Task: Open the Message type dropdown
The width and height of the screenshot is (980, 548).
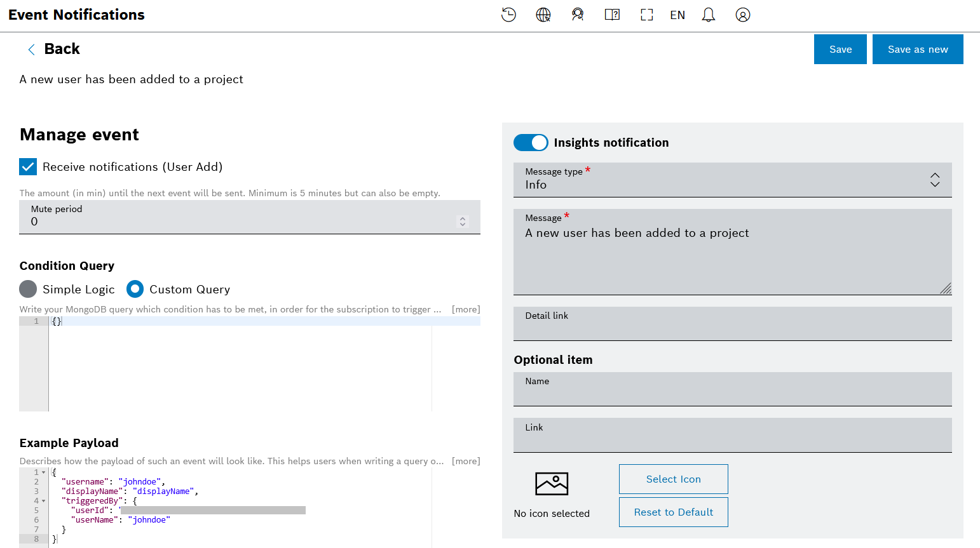Action: (x=732, y=180)
